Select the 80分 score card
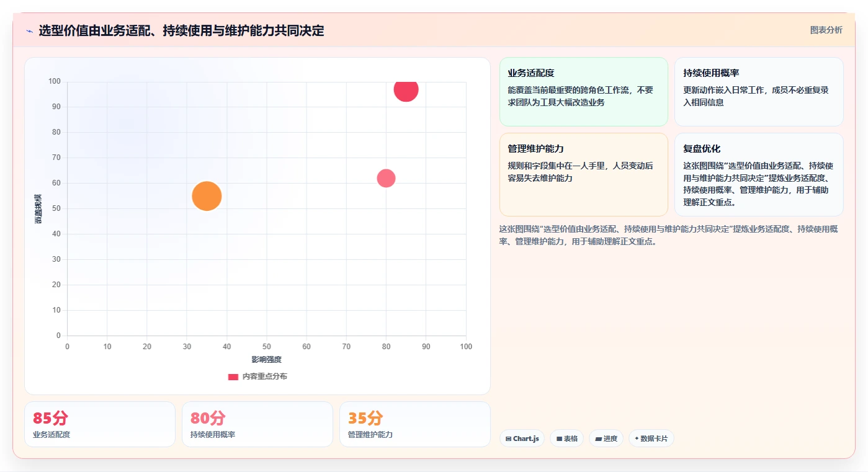Viewport: 868px width, 472px height. [257, 424]
